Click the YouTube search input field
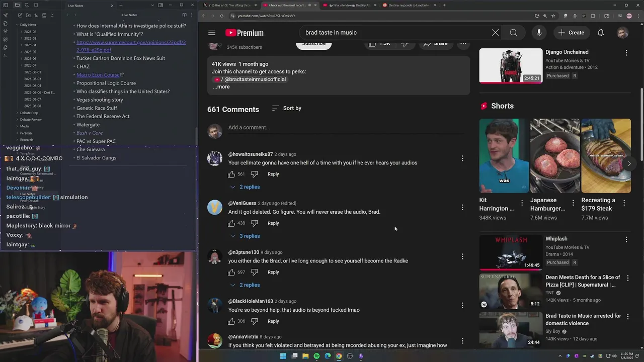The width and height of the screenshot is (644, 362). [395, 33]
